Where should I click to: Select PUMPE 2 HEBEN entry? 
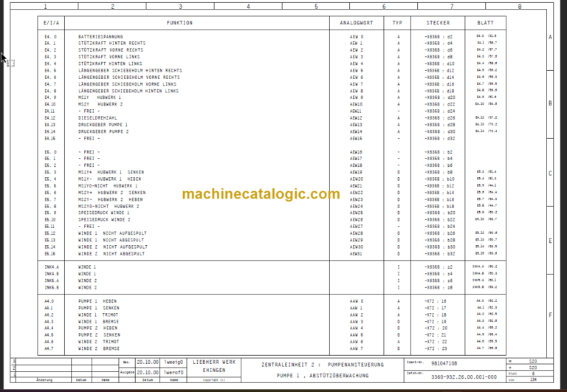pyautogui.click(x=98, y=329)
